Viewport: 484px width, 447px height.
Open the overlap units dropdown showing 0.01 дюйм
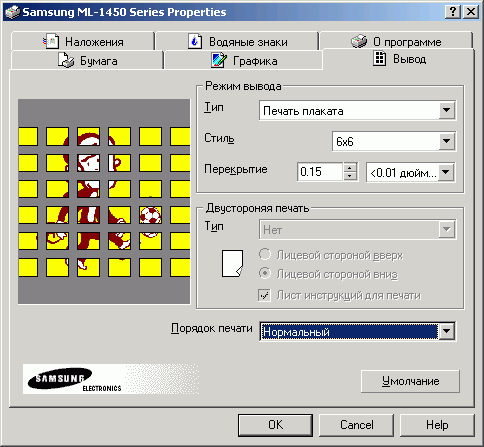(410, 172)
